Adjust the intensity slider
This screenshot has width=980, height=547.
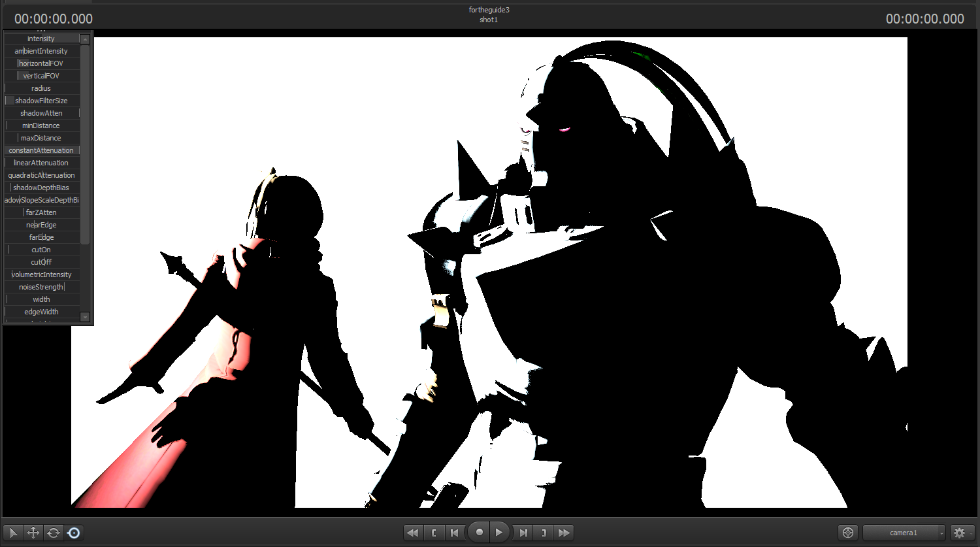(x=42, y=39)
